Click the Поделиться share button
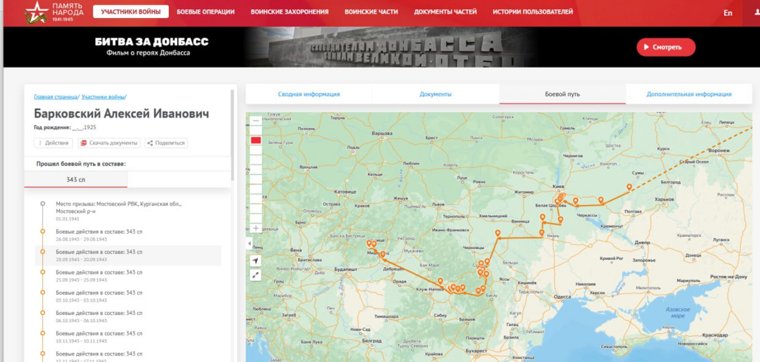This screenshot has height=362, width=760. (166, 143)
